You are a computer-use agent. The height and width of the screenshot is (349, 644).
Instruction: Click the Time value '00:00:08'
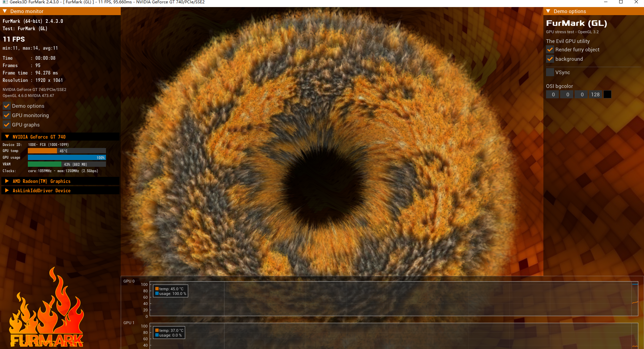(x=46, y=58)
